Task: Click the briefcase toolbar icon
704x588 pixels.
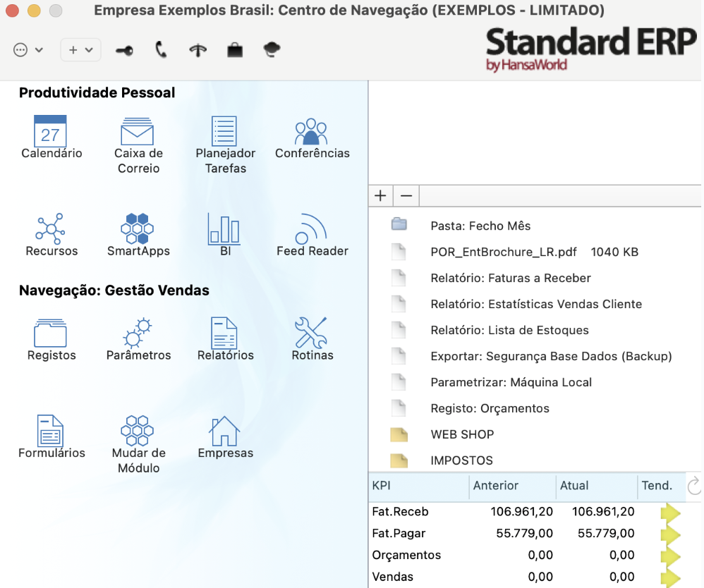Action: coord(235,50)
